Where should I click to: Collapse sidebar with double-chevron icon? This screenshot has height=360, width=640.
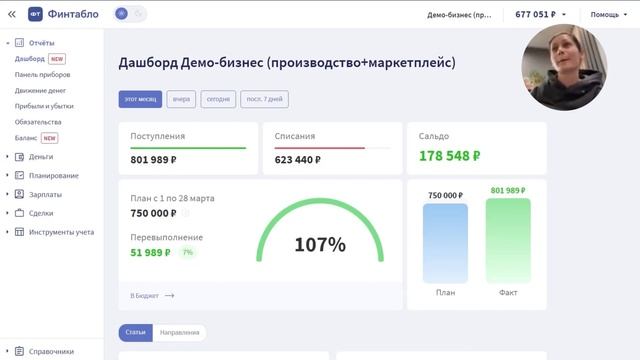[x=12, y=14]
